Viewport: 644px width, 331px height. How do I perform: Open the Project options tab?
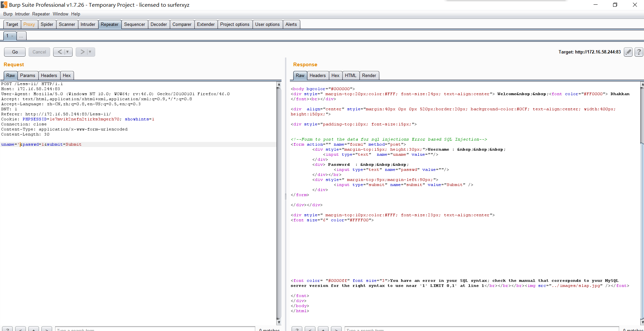click(x=235, y=25)
